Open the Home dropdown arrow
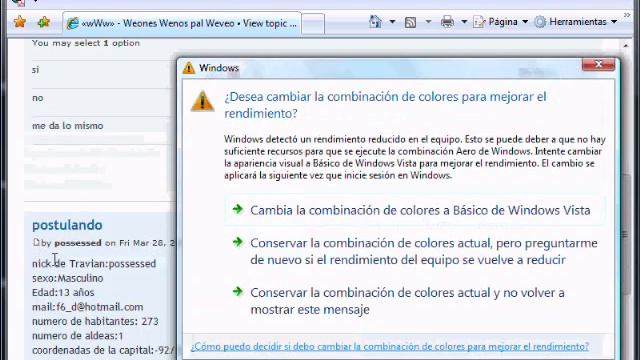This screenshot has height=360, width=640. 392,22
